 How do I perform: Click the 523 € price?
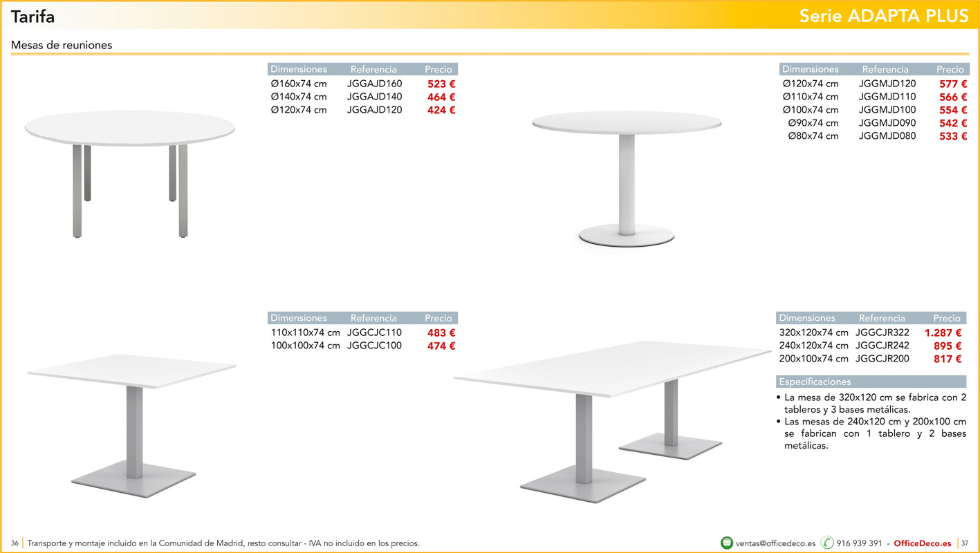click(441, 84)
